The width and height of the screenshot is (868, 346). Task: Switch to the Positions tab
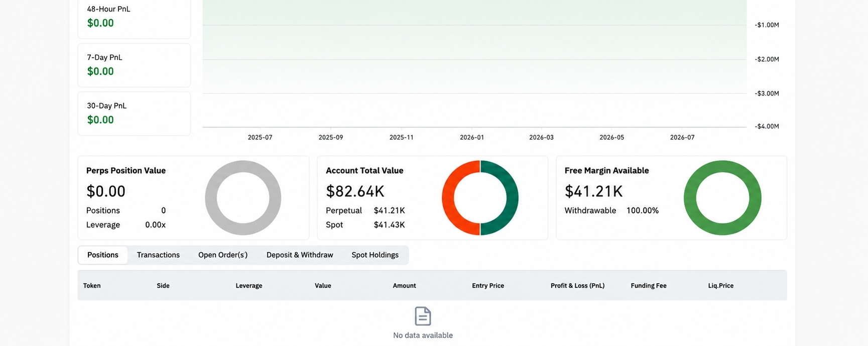[103, 255]
